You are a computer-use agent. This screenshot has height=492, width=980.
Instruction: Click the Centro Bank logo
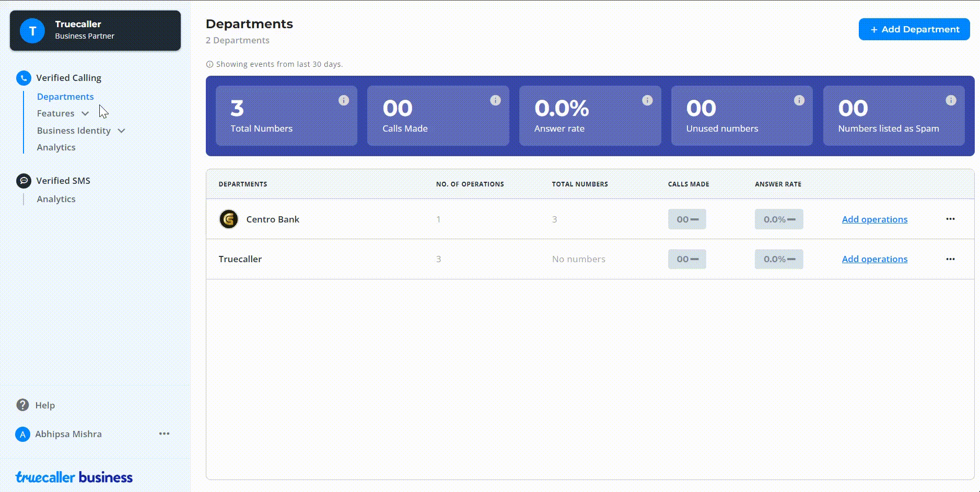coord(229,219)
